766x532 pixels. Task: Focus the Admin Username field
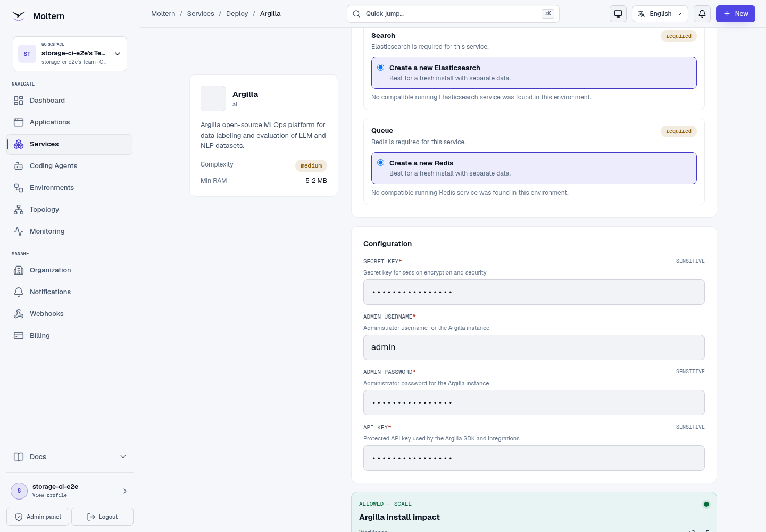(534, 347)
